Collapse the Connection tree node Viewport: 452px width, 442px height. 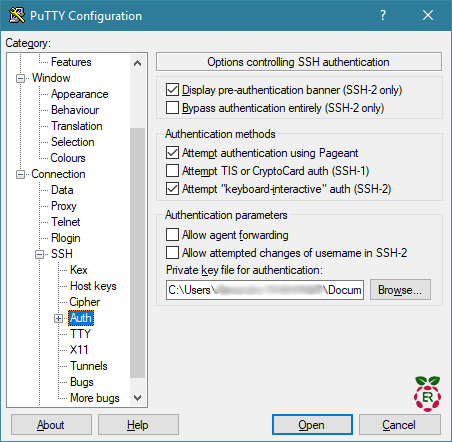point(20,174)
